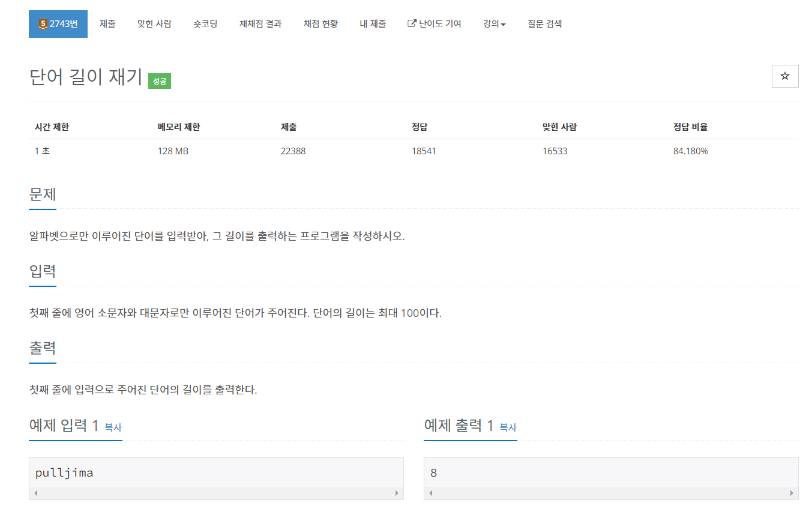This screenshot has height=509, width=812.
Task: Click left scroll arrow of sample output
Action: pos(430,493)
